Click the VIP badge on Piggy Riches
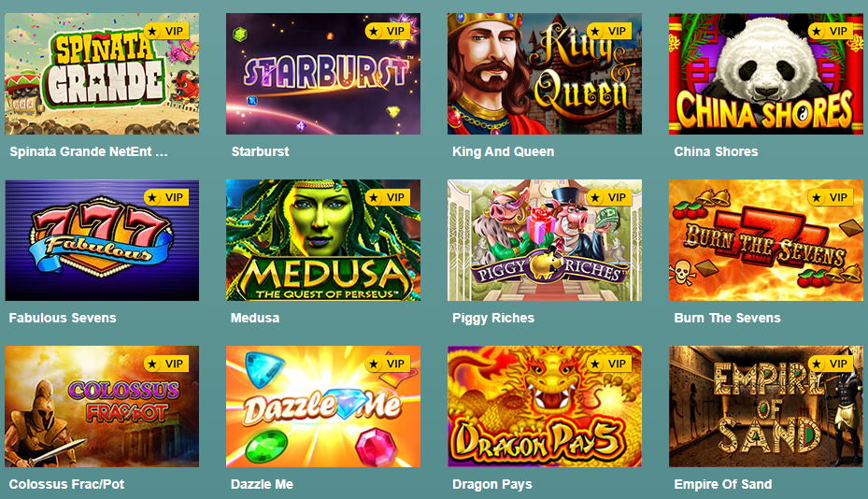Viewport: 868px width, 499px height. pos(609,197)
